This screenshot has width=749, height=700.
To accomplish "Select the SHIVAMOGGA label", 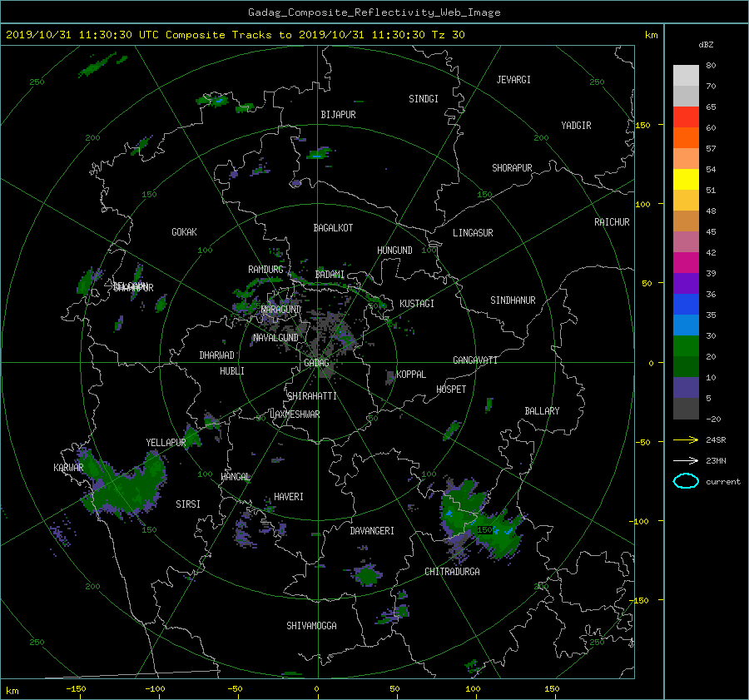I will coord(311,626).
